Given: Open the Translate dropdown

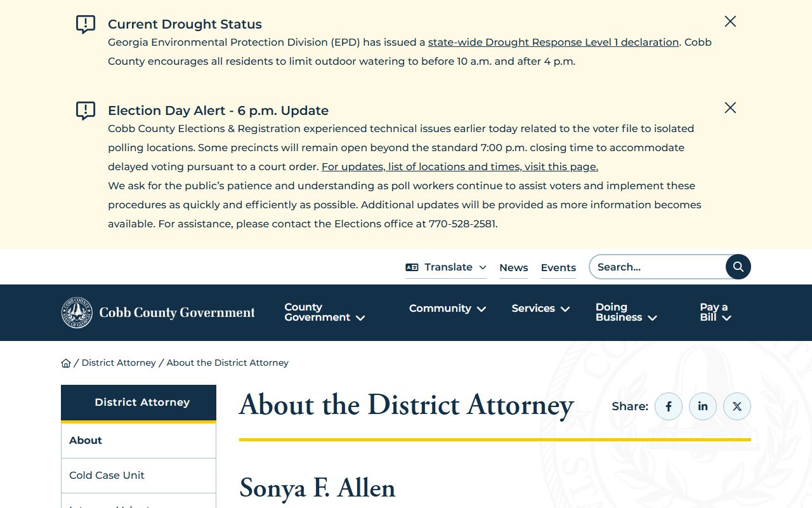Looking at the screenshot, I should click(446, 267).
